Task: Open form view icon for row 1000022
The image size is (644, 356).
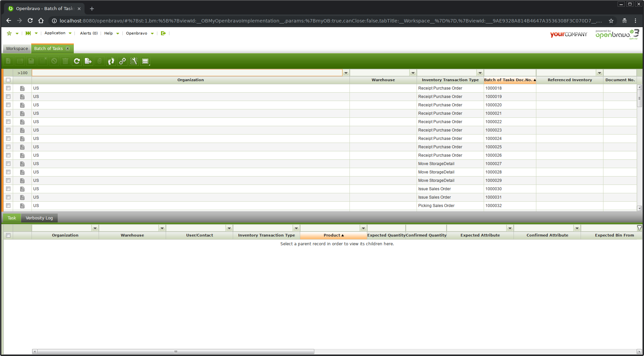Action: coord(22,122)
